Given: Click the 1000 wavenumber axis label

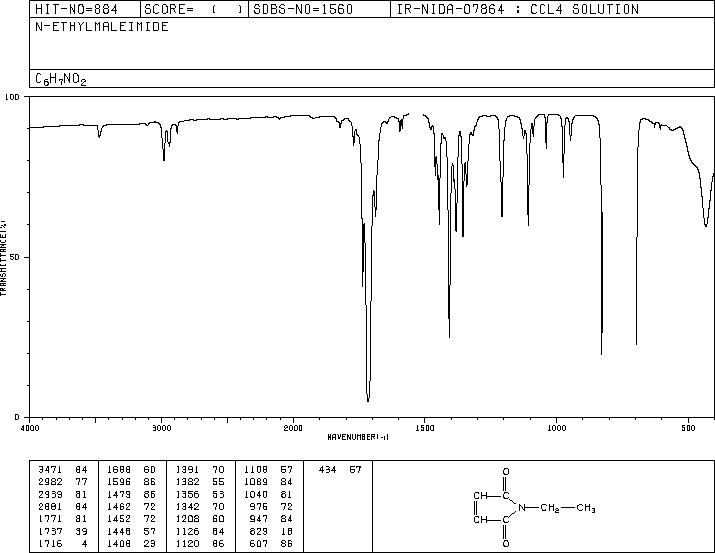Looking at the screenshot, I should [x=556, y=428].
